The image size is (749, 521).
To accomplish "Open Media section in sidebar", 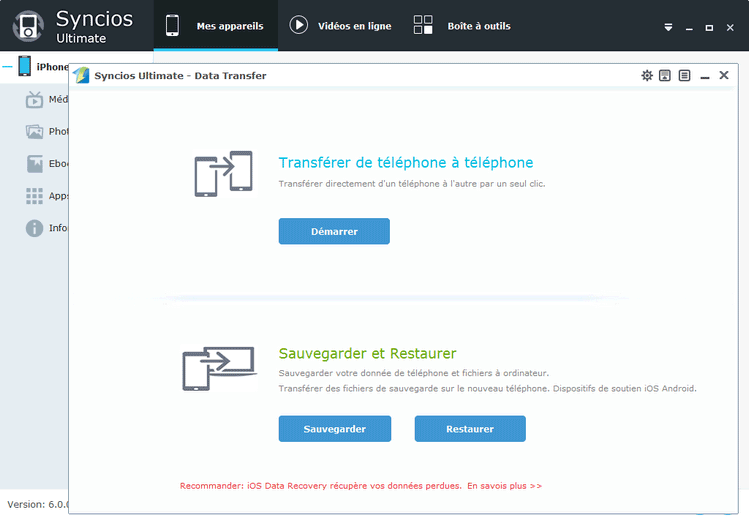I will tap(47, 99).
